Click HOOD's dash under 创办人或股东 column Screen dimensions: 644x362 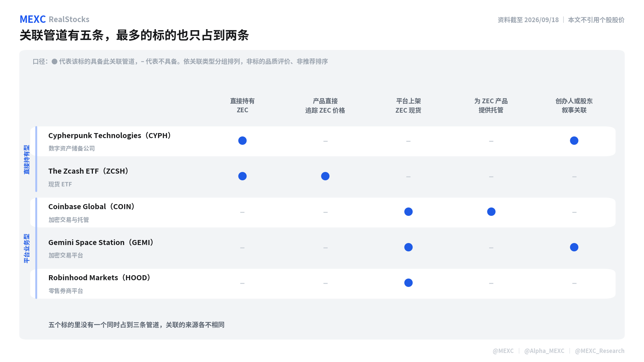point(574,283)
